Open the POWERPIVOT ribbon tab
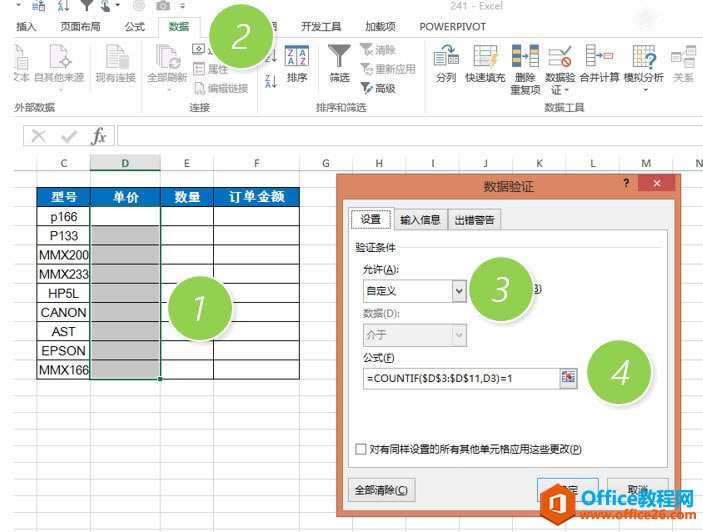This screenshot has width=703, height=532. click(452, 27)
